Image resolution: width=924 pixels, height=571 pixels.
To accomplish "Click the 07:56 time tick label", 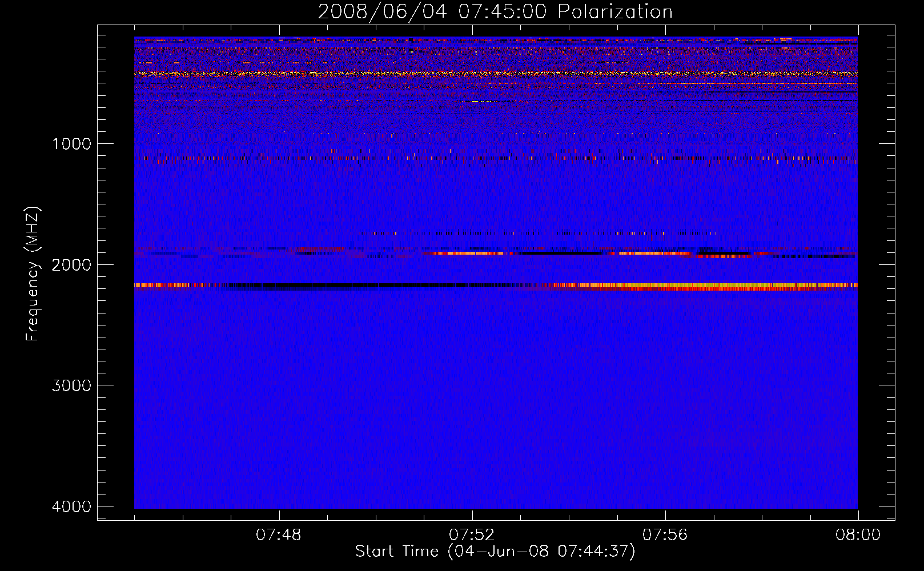I will (x=665, y=535).
